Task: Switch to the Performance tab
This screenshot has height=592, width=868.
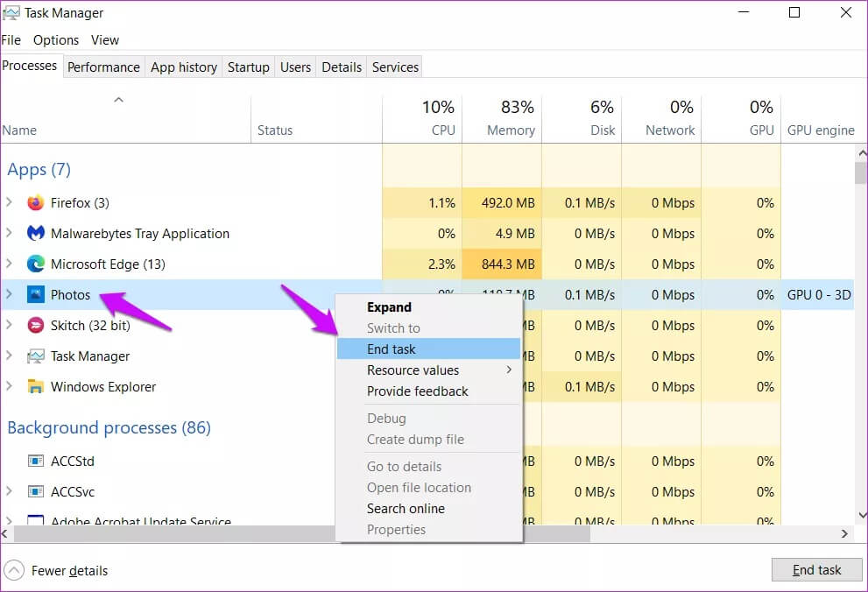Action: [x=103, y=67]
